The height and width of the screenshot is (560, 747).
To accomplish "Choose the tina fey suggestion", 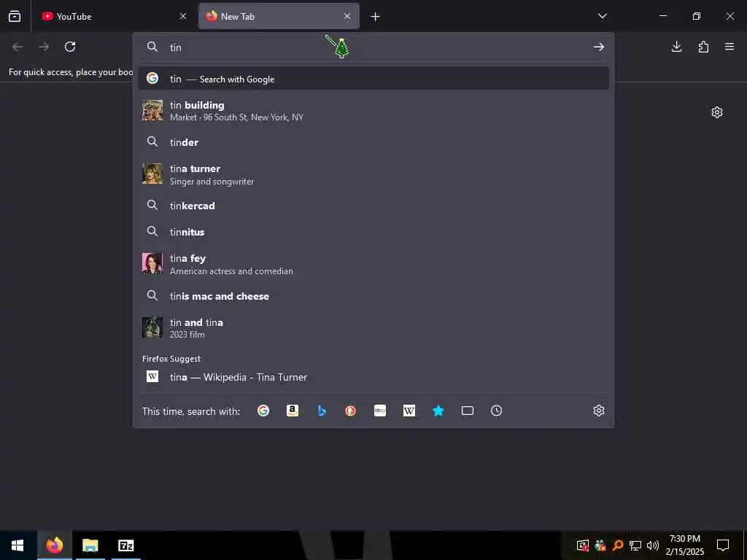I will [373, 264].
